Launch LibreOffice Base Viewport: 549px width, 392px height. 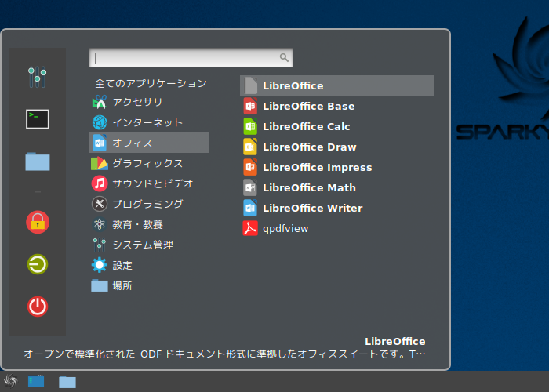tap(336, 106)
